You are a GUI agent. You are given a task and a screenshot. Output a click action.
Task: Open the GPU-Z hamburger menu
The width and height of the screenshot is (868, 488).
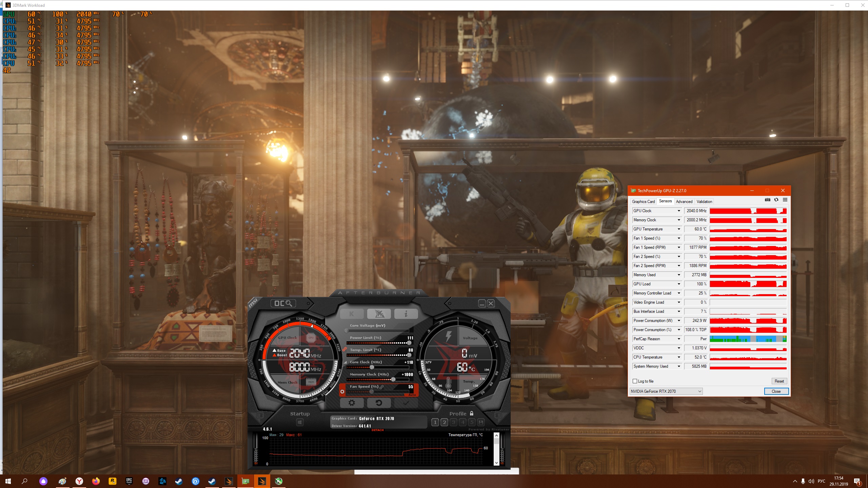pyautogui.click(x=785, y=200)
